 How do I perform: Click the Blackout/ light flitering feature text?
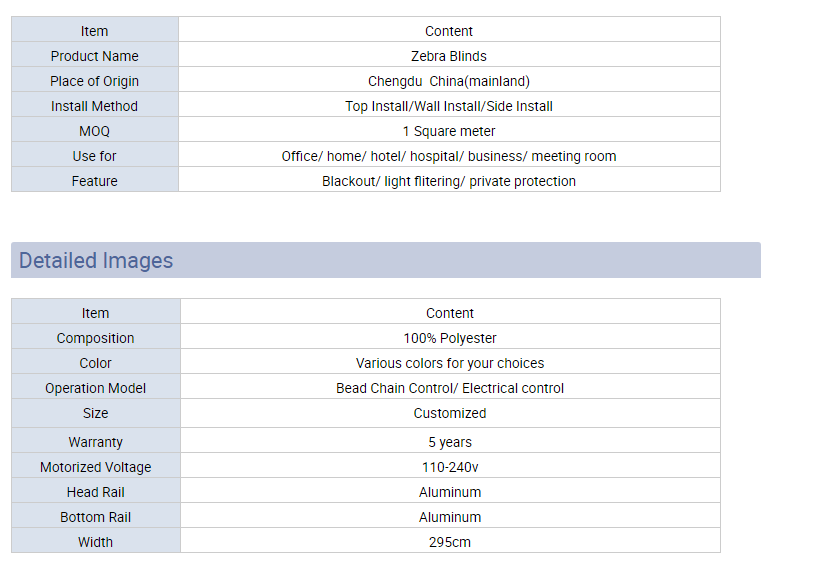click(x=449, y=181)
